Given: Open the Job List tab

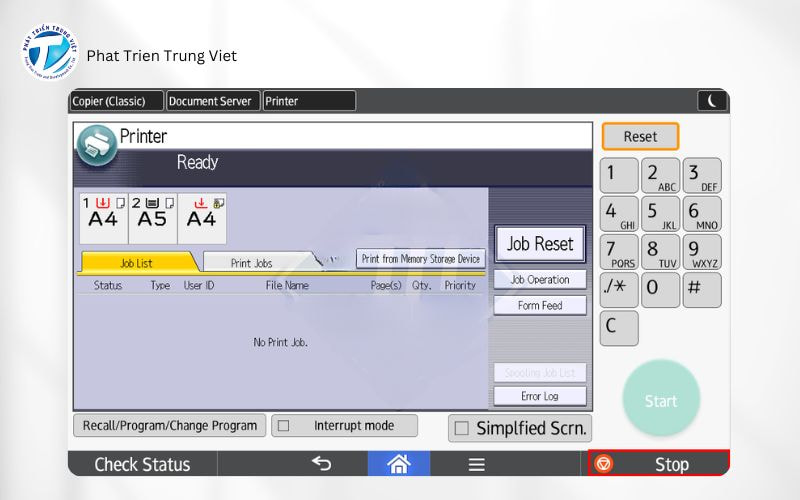Looking at the screenshot, I should [136, 263].
